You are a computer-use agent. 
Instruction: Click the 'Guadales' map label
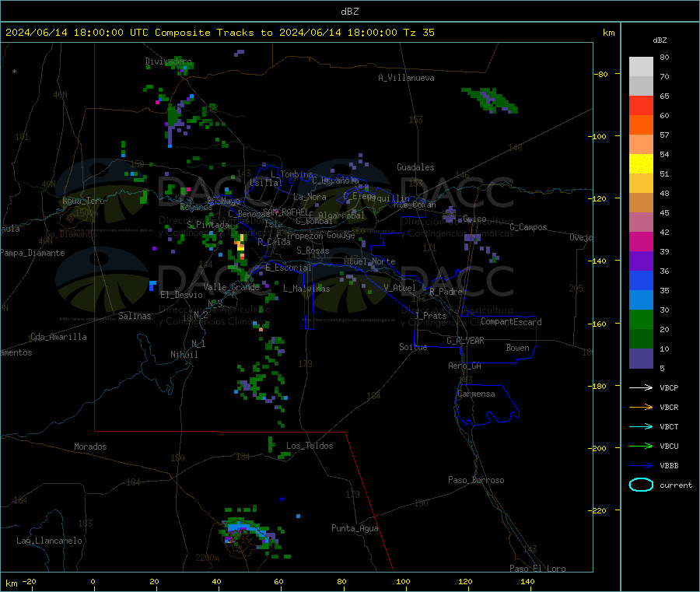click(x=415, y=167)
